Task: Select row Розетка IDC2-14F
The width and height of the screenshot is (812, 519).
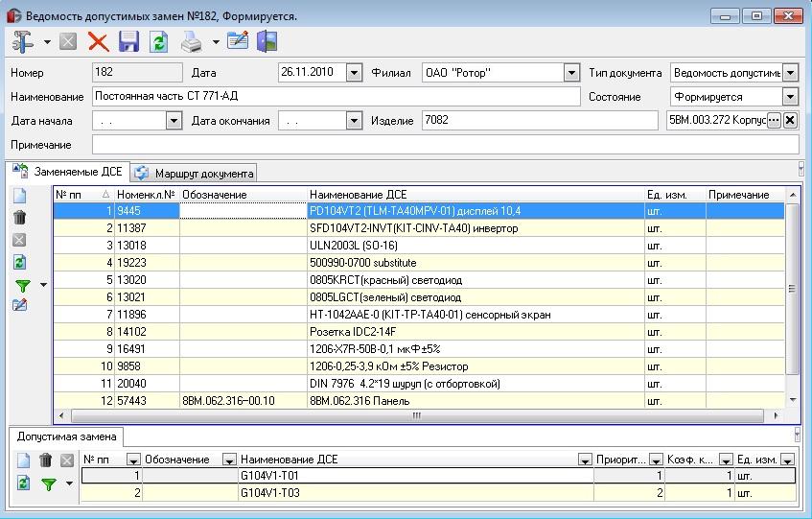Action: 419,332
